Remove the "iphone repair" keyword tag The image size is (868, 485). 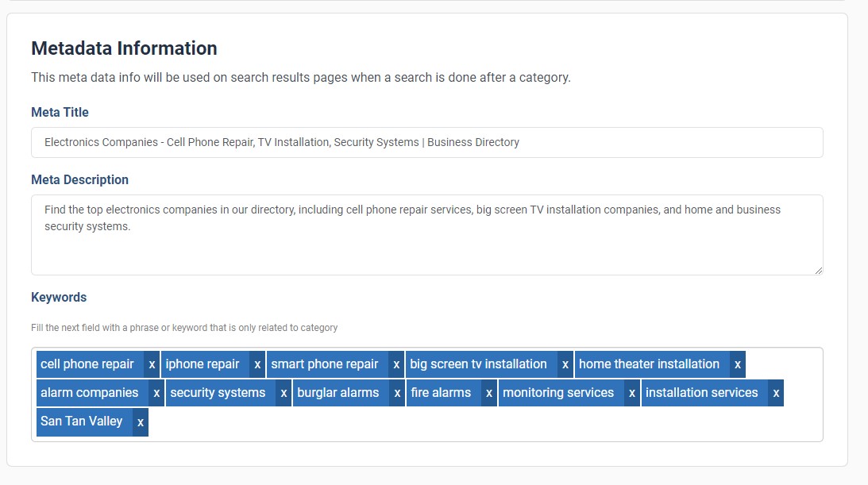[257, 364]
